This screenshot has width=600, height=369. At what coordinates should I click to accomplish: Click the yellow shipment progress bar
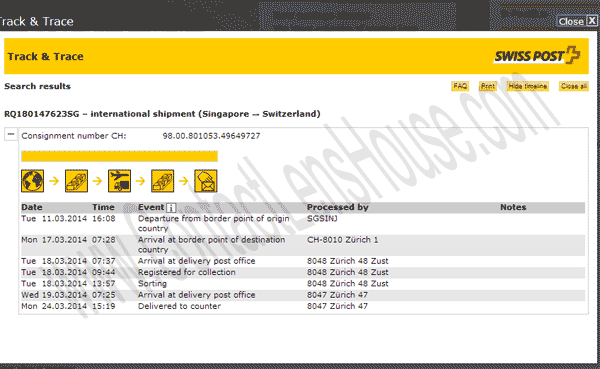pyautogui.click(x=119, y=156)
